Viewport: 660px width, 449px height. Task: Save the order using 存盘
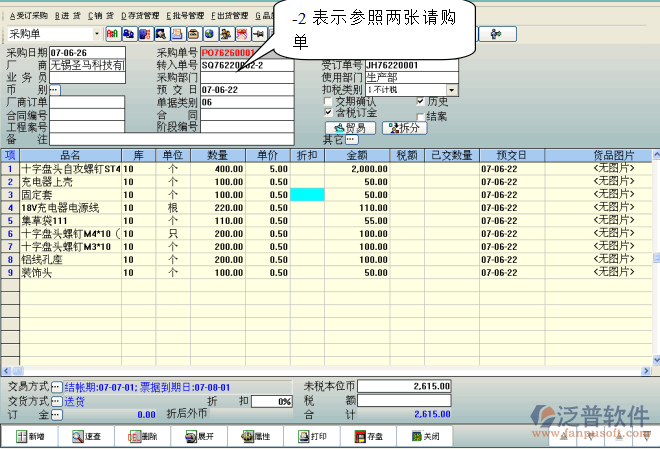[x=368, y=437]
